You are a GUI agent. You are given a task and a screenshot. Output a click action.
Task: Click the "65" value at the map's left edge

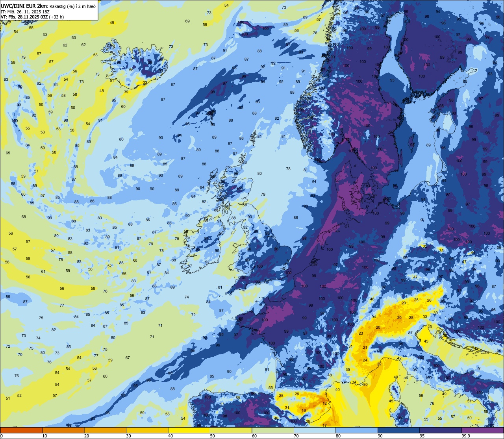(8, 153)
